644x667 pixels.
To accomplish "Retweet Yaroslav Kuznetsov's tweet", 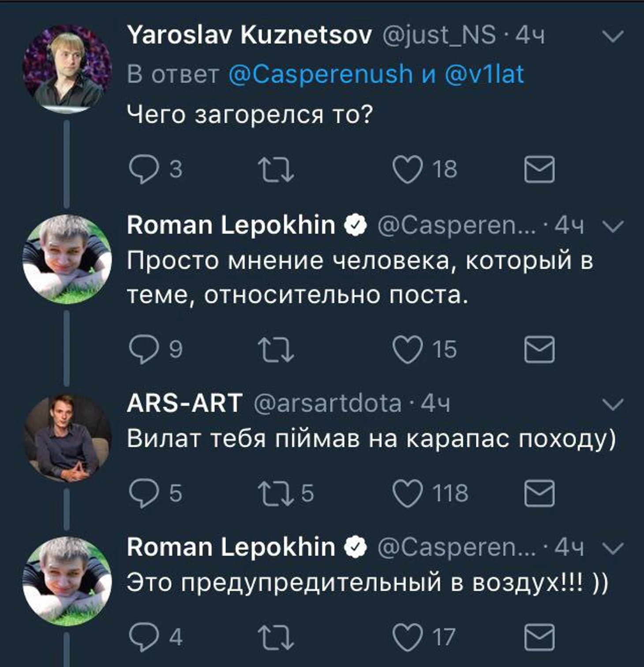I will click(x=276, y=170).
